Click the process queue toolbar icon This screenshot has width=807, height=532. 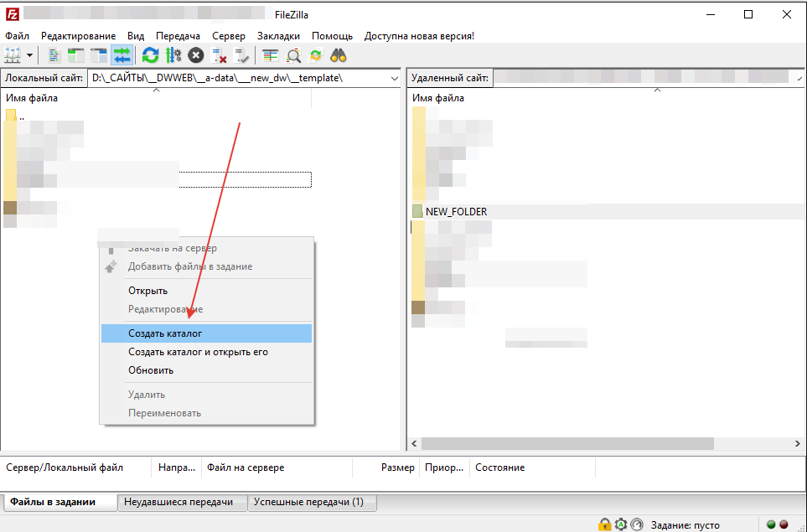[x=173, y=55]
